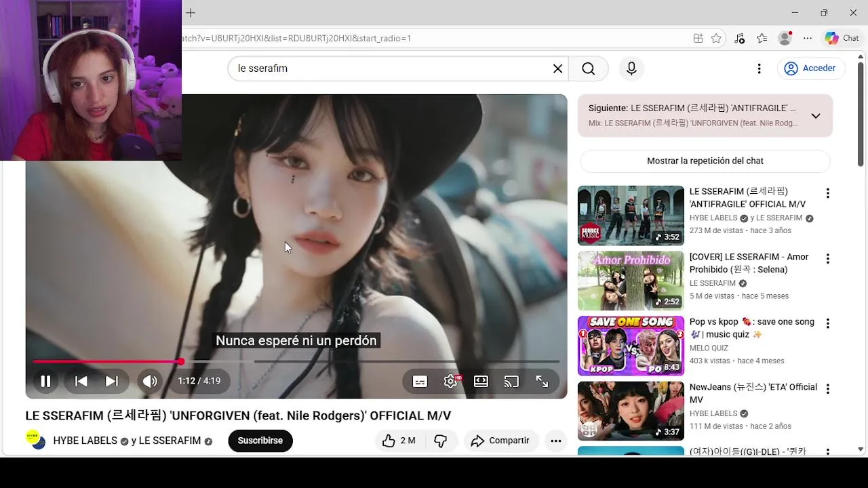Click Compartir share button
868x488 pixels.
pos(501,441)
